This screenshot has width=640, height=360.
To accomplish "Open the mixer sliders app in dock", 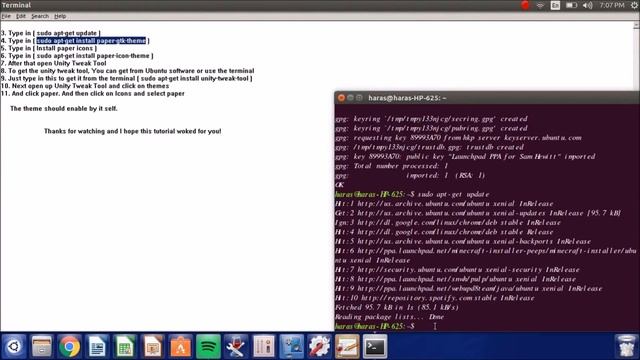I will [264, 347].
